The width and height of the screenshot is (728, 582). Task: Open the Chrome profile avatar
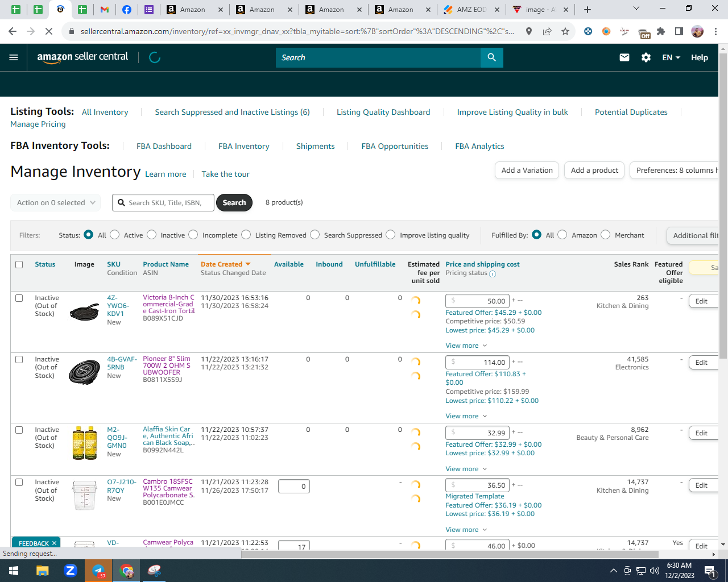click(x=697, y=31)
